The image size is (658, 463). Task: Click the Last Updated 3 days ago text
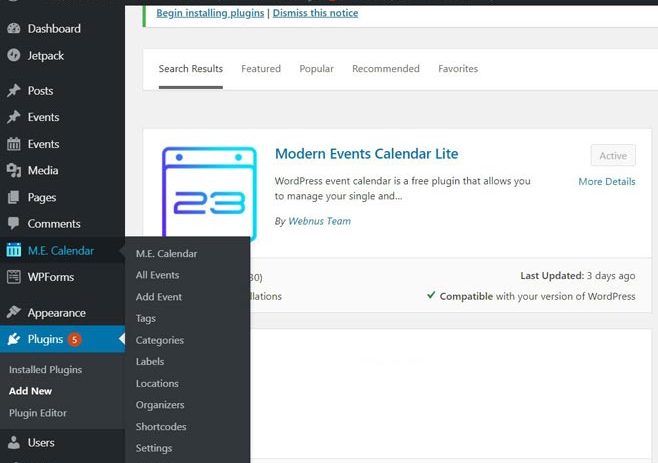[x=577, y=276]
